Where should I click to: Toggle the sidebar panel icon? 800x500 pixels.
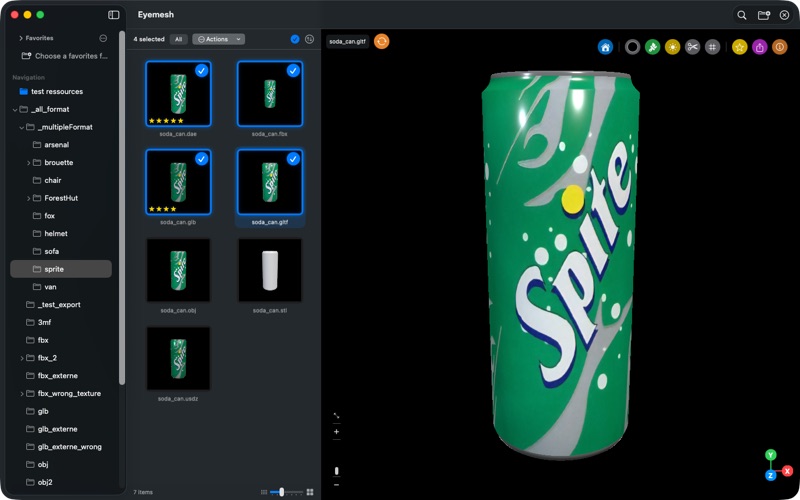tap(114, 15)
